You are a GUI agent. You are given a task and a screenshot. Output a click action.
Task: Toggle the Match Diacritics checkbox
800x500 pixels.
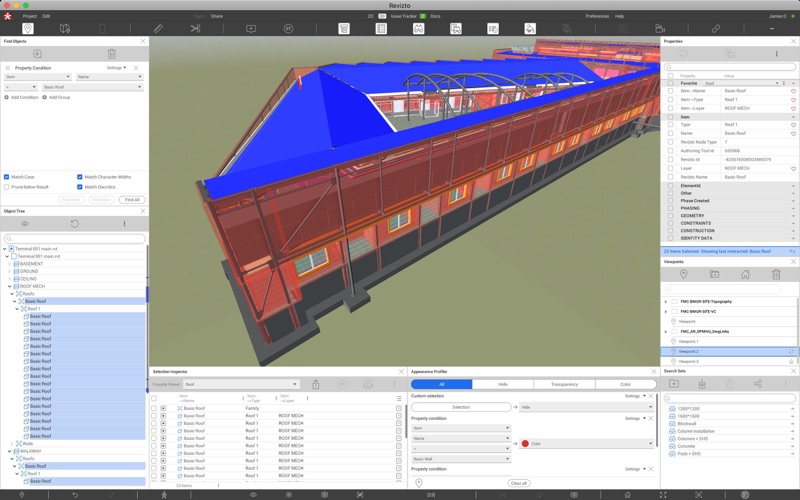click(x=80, y=186)
